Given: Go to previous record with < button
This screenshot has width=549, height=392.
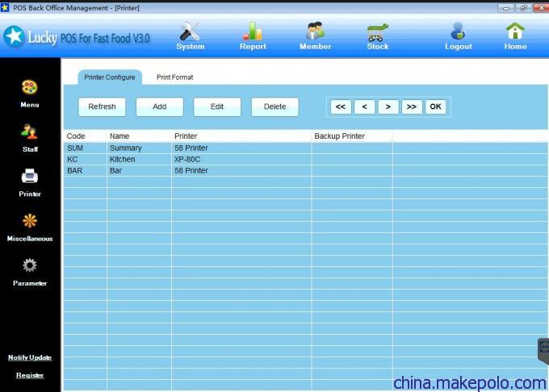Looking at the screenshot, I should 364,106.
